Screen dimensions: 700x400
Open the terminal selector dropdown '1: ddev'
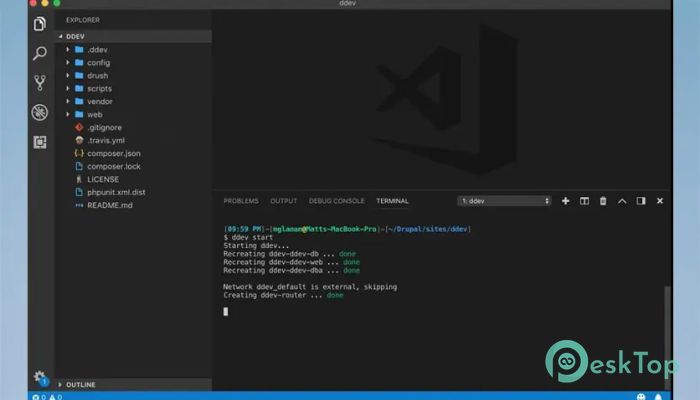point(504,201)
